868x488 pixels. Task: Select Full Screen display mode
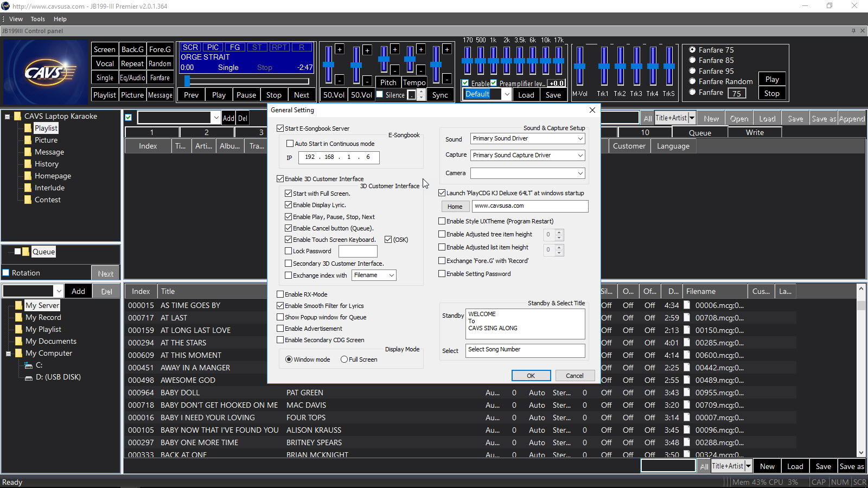(x=344, y=359)
